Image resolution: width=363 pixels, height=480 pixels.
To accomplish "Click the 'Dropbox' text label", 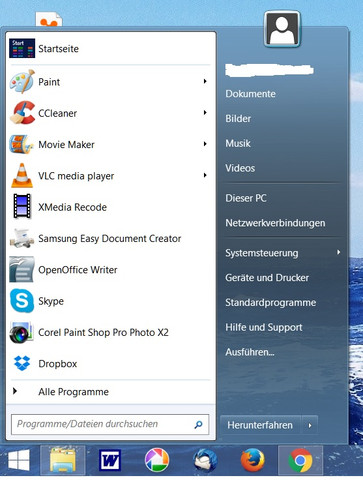I will [x=58, y=364].
